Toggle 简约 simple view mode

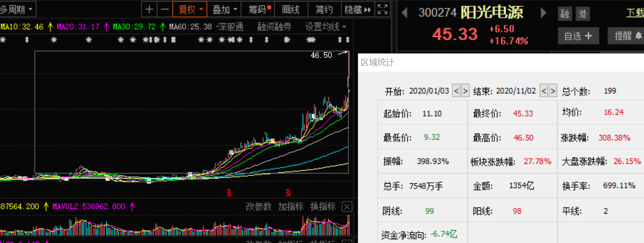(324, 9)
